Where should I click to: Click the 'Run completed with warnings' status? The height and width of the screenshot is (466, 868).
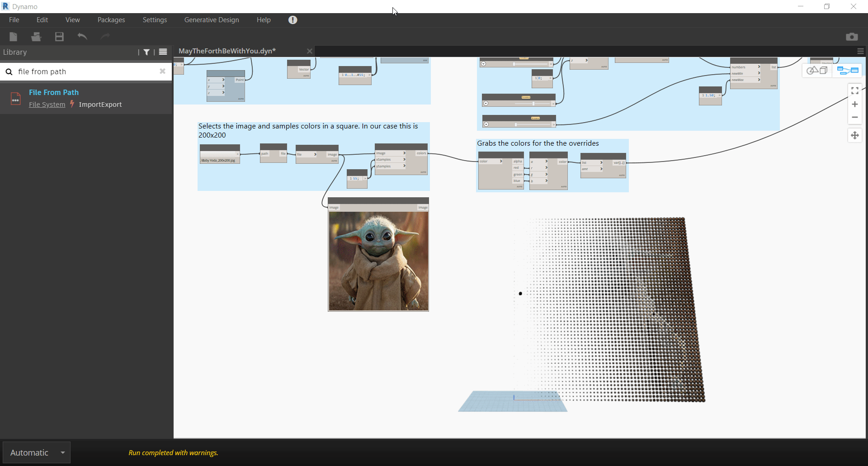[174, 453]
